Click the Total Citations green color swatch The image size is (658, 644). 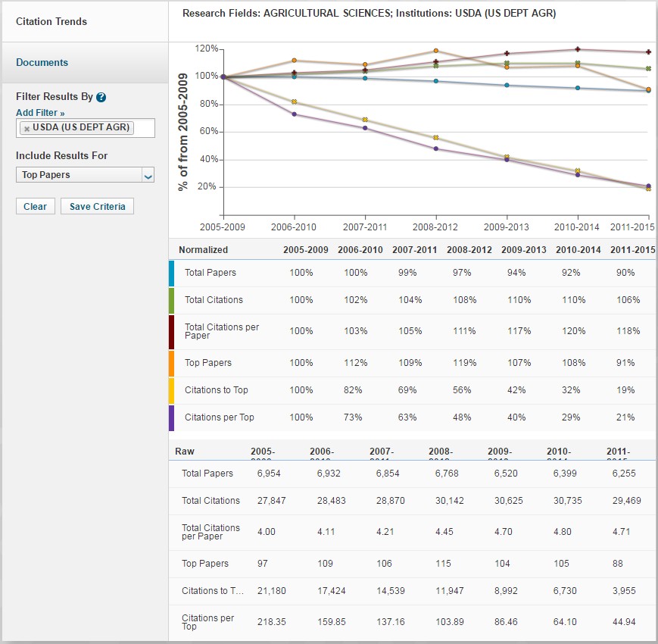[x=171, y=301]
